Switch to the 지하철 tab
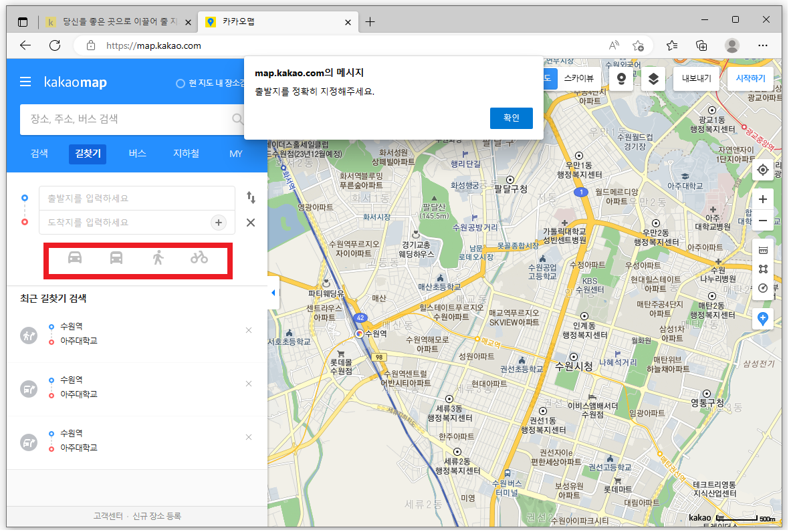The image size is (789, 532). tap(186, 153)
